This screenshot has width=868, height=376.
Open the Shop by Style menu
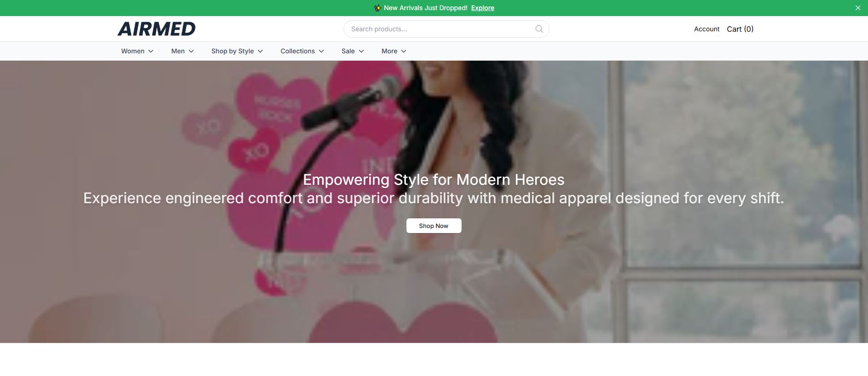tap(237, 51)
